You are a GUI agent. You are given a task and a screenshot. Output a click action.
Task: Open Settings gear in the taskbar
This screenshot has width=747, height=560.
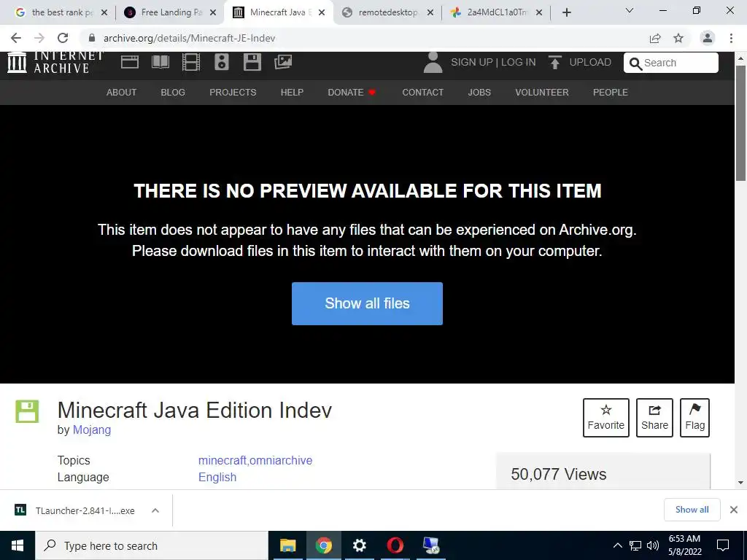pos(359,545)
